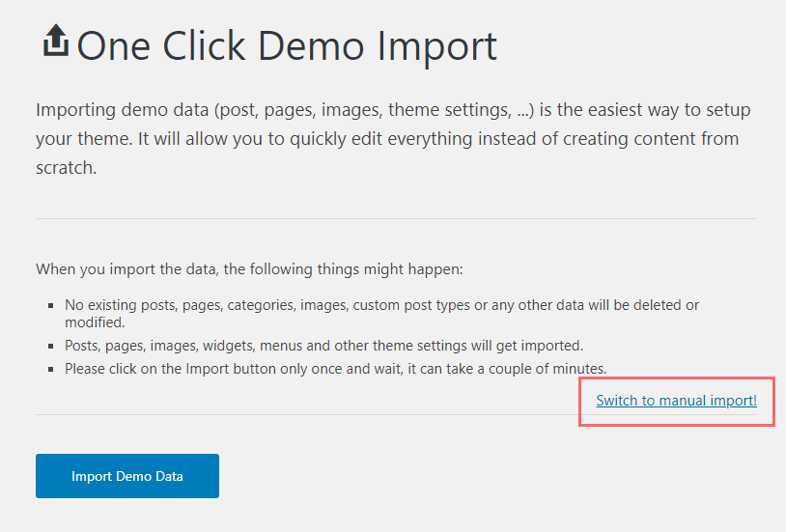Click the "One Click Demo Import" heading
This screenshot has width=786, height=532.
[x=287, y=46]
